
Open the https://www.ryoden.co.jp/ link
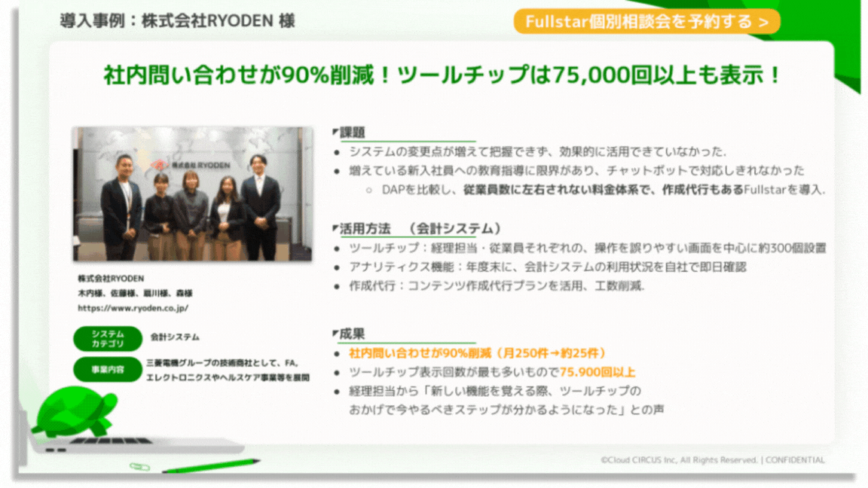click(133, 308)
